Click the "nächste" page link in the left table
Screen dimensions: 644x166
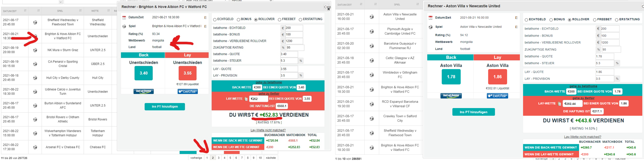[x=271, y=158]
